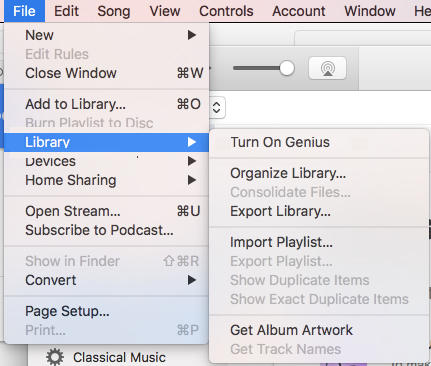Choose Page Setup…

(107, 311)
